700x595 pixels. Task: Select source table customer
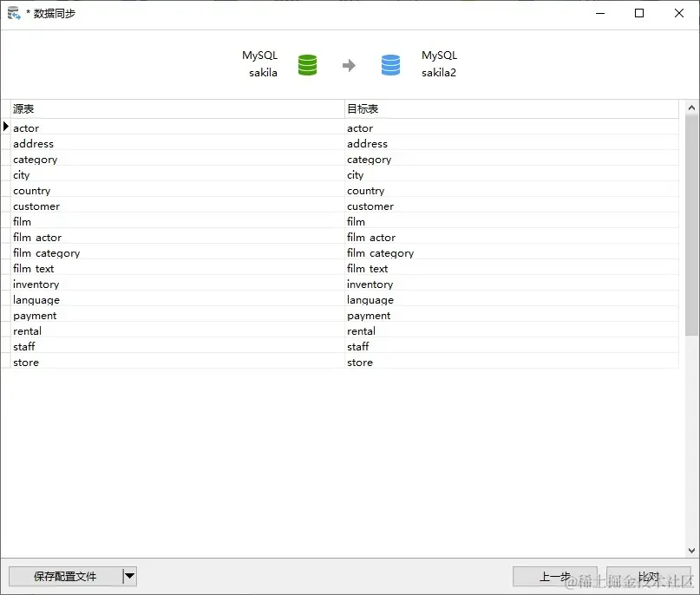[177, 205]
